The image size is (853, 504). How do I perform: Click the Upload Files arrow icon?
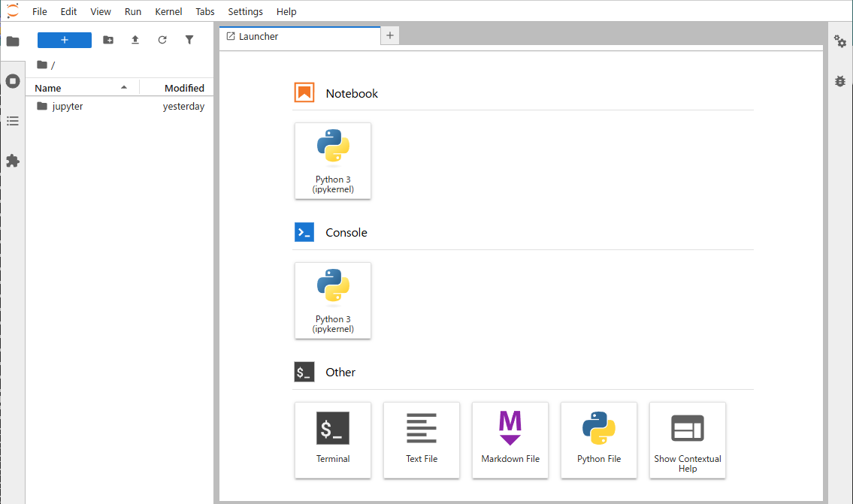pyautogui.click(x=135, y=40)
